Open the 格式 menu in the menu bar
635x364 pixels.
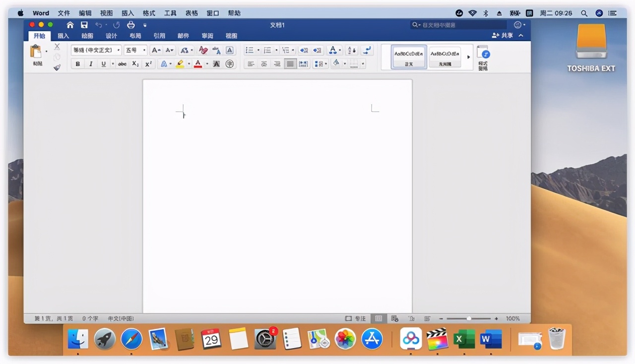tap(149, 13)
